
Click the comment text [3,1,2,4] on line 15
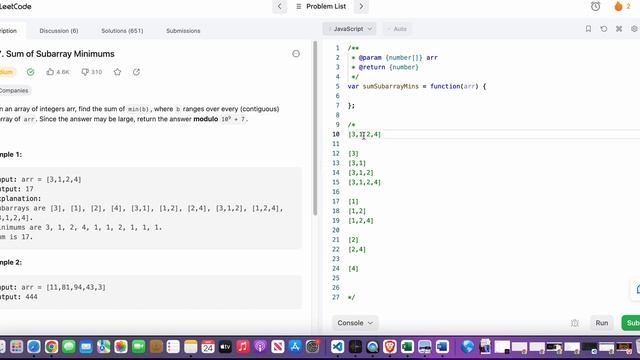point(364,182)
